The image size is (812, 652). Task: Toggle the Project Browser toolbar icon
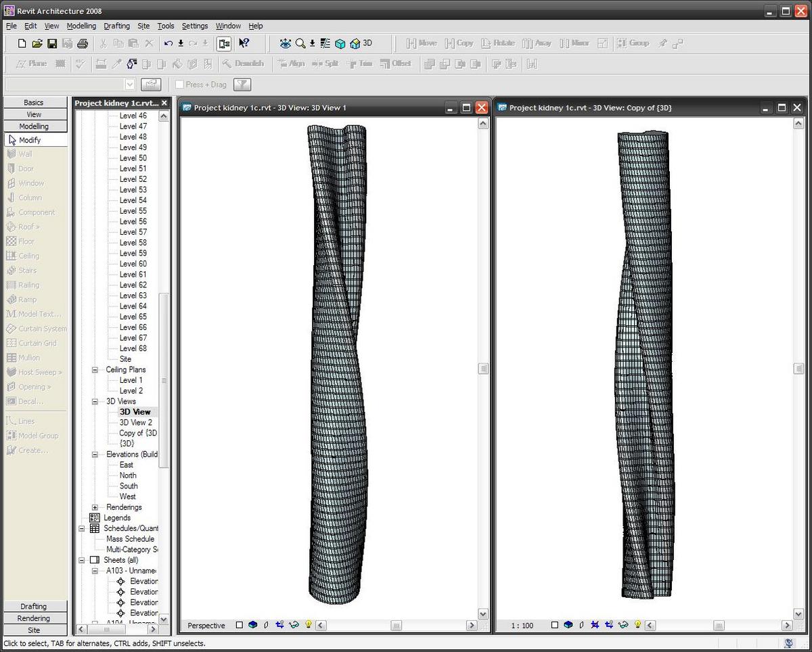coord(224,43)
